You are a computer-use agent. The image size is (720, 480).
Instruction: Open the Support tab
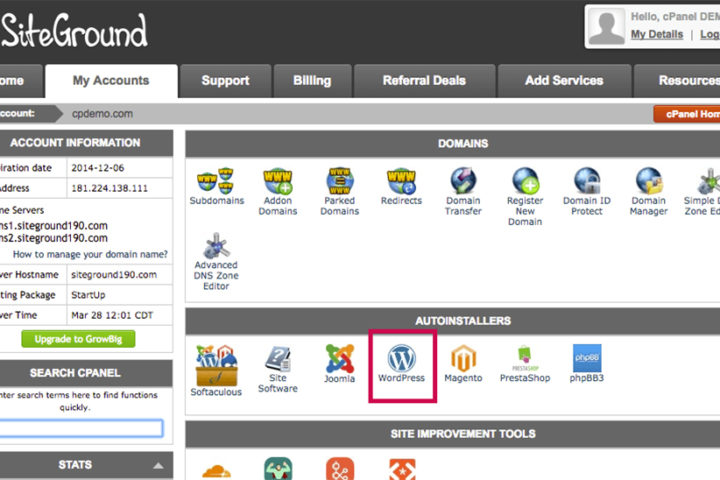click(225, 80)
